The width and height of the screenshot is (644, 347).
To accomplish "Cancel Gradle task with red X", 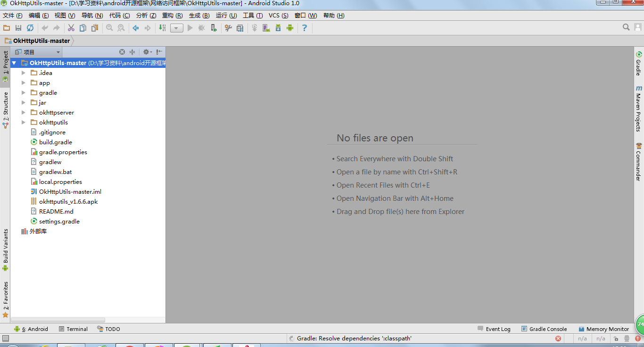I will (x=558, y=339).
